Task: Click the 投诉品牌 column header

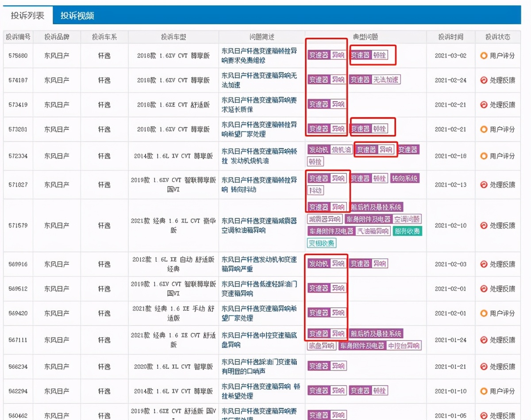Action: click(57, 37)
